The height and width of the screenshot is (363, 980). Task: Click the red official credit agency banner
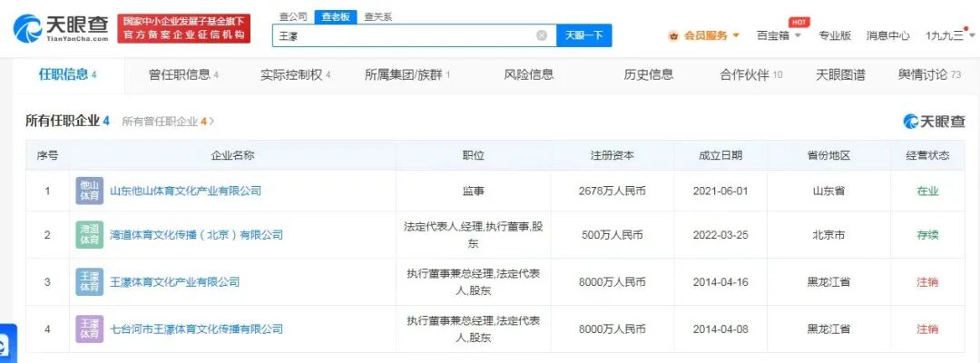[x=183, y=28]
